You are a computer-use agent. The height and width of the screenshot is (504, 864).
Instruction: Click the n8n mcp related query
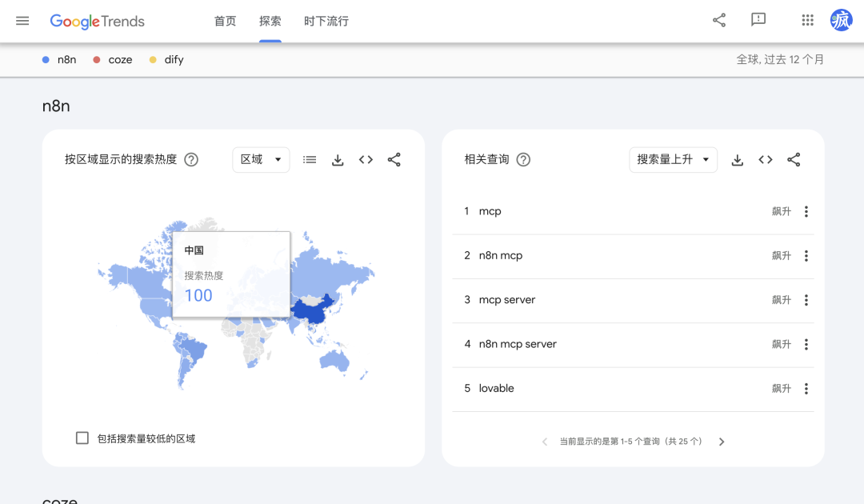point(500,256)
